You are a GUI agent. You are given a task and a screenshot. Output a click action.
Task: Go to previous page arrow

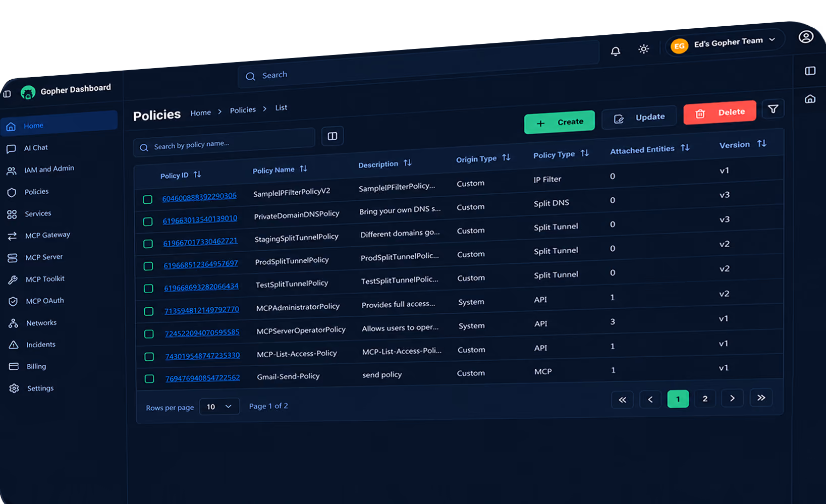(x=650, y=400)
